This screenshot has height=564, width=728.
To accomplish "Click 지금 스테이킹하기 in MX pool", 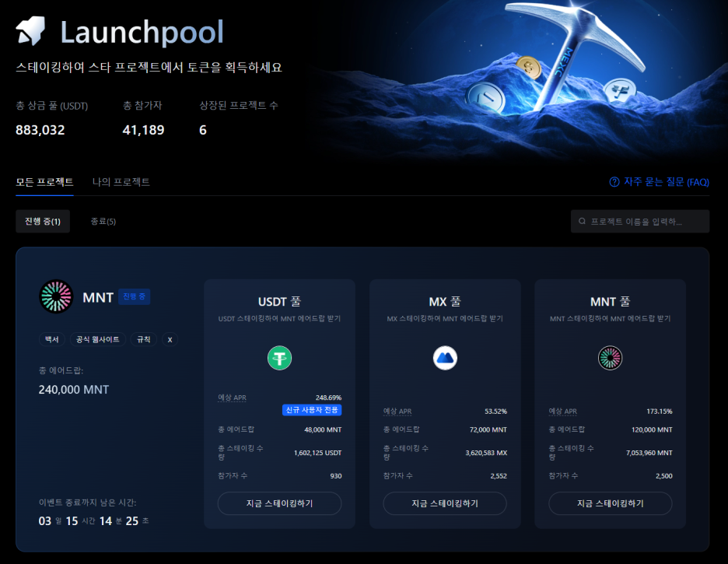I will point(445,503).
